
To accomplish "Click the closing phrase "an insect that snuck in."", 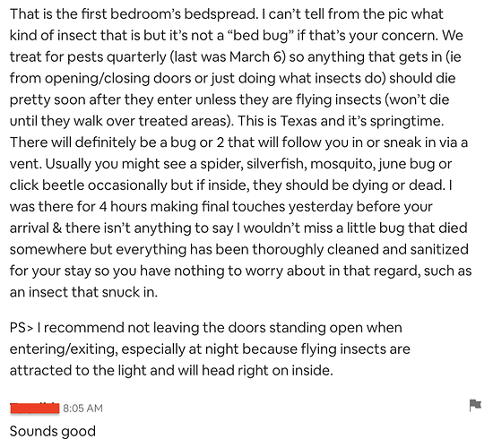I will tap(83, 292).
